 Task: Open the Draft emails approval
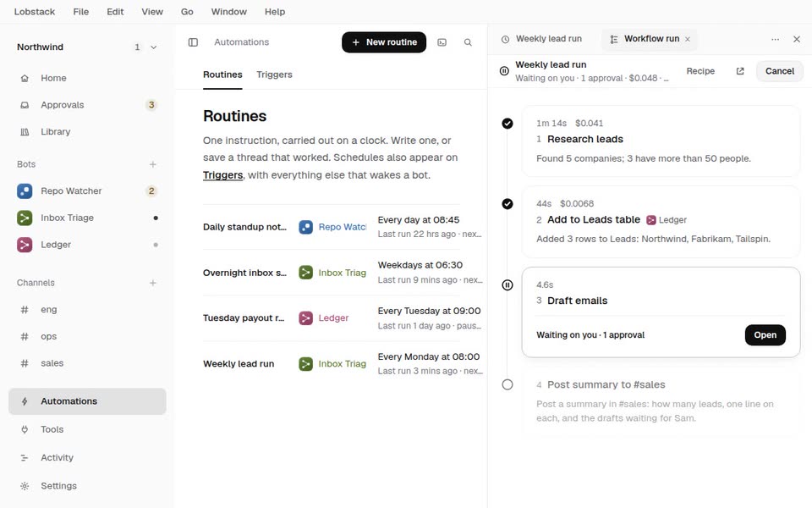tap(765, 335)
